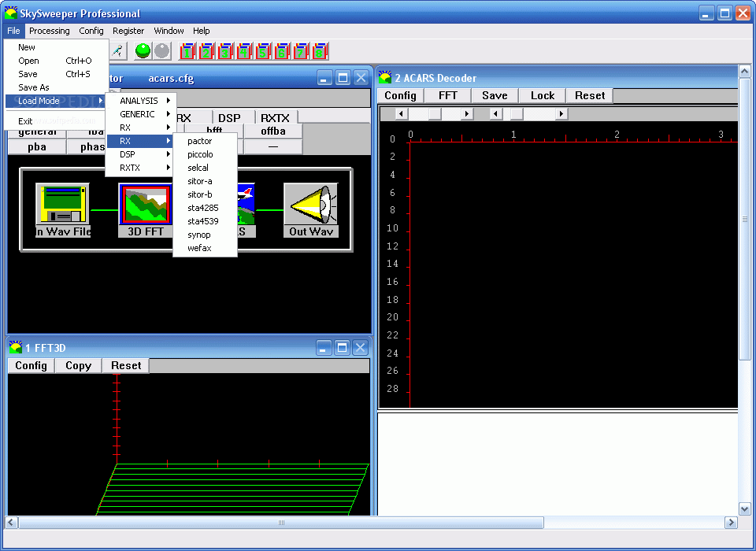Load the selcal RX mode
The width and height of the screenshot is (756, 551).
coord(205,168)
